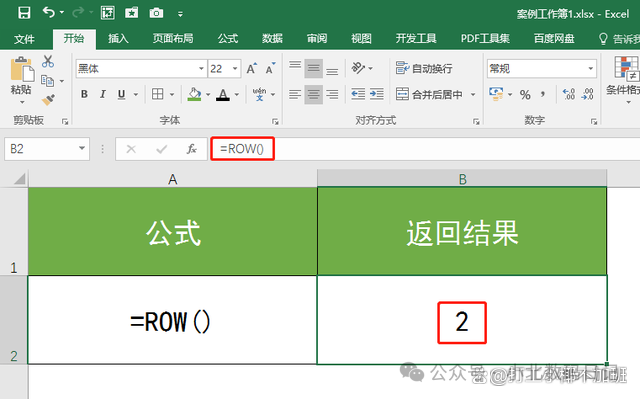This screenshot has width=640, height=399.
Task: Switch to the 页面布局 tab
Action: [173, 39]
